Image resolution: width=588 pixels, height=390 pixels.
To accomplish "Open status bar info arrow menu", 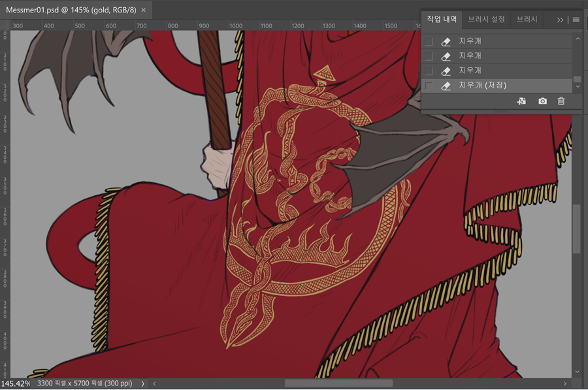I will pos(142,383).
